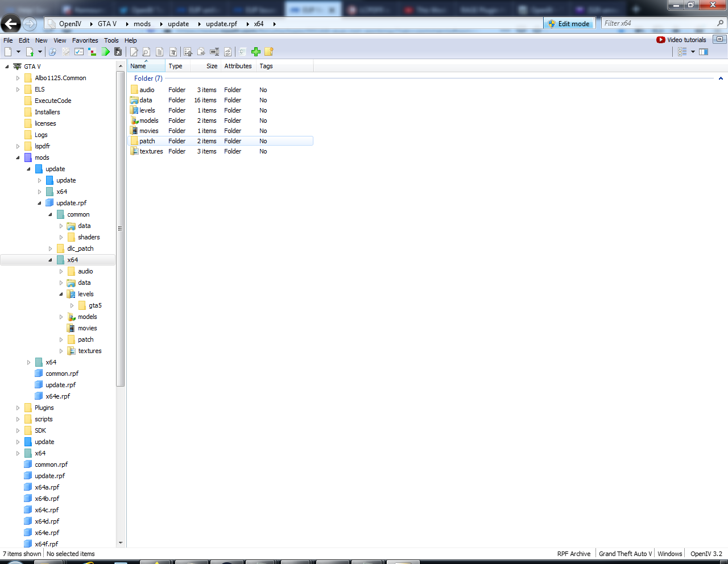Image resolution: width=728 pixels, height=564 pixels.
Task: Collapse the update.rpf archive node
Action: pos(39,203)
